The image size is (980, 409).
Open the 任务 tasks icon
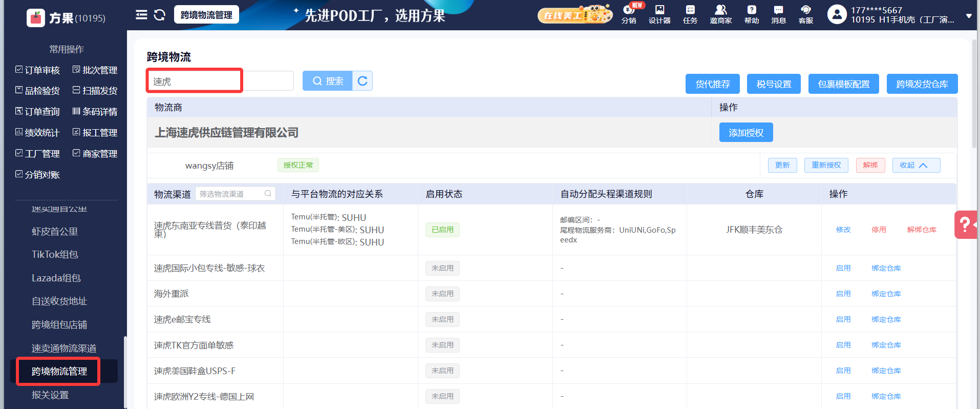[690, 14]
